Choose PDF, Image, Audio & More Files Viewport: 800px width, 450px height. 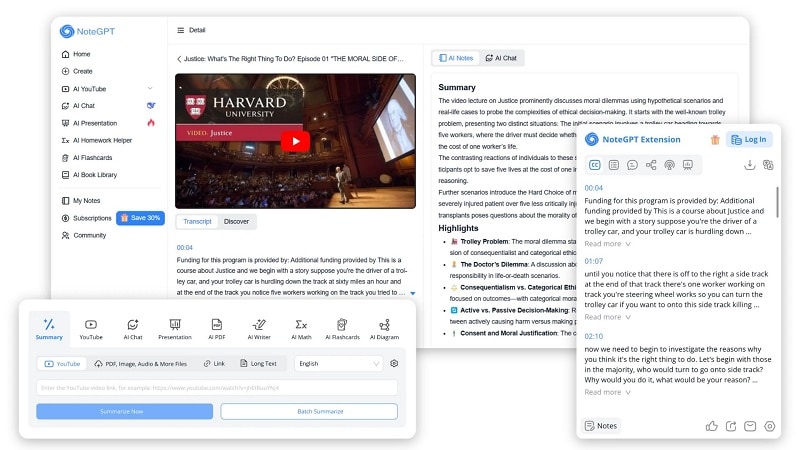point(140,364)
